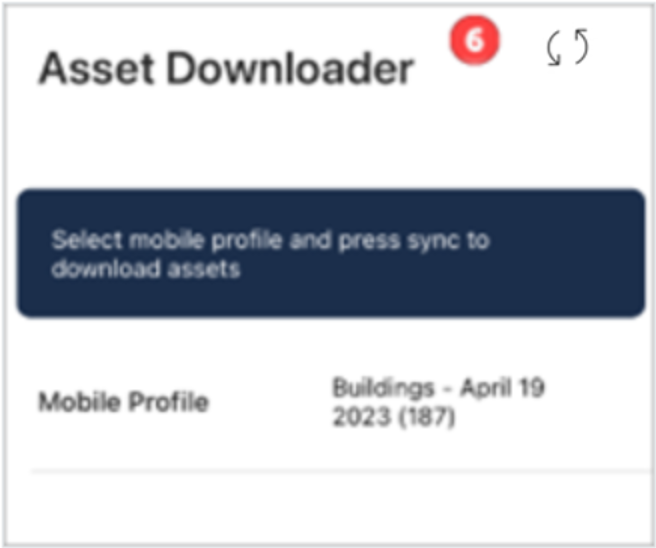This screenshot has height=548, width=656.
Task: Click the Mobile Profile row
Action: 330,402
